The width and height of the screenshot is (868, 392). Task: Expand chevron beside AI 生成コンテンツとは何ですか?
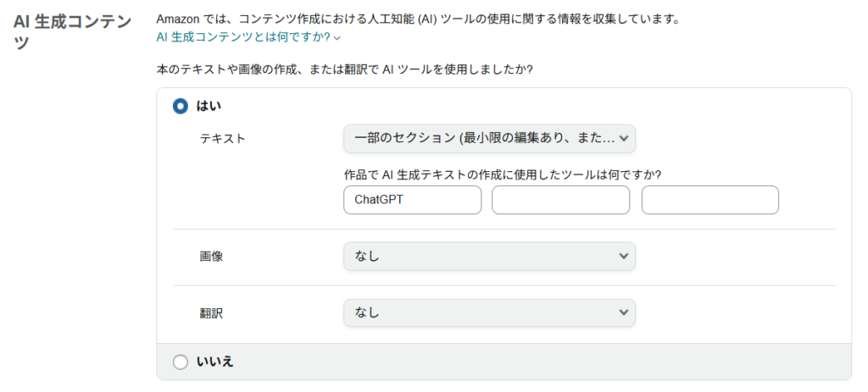coord(337,38)
